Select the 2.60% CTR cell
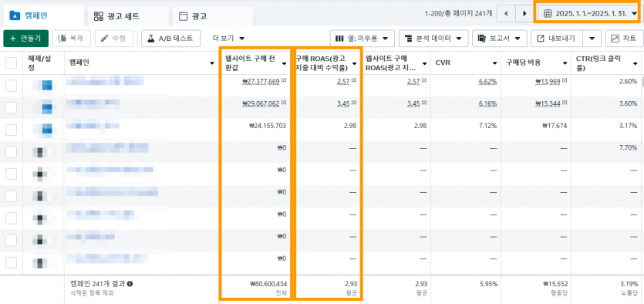 628,81
